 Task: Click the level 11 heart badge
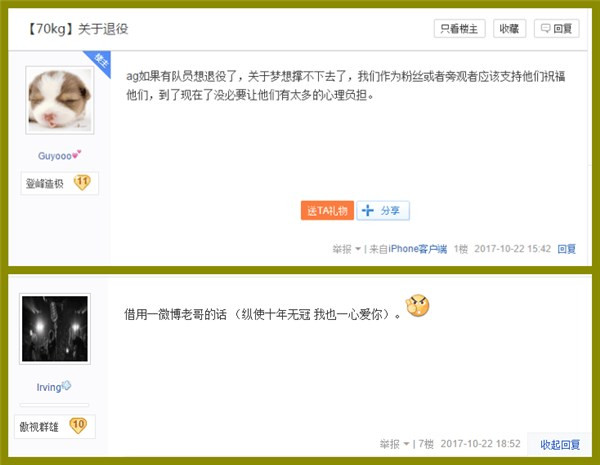[x=82, y=183]
